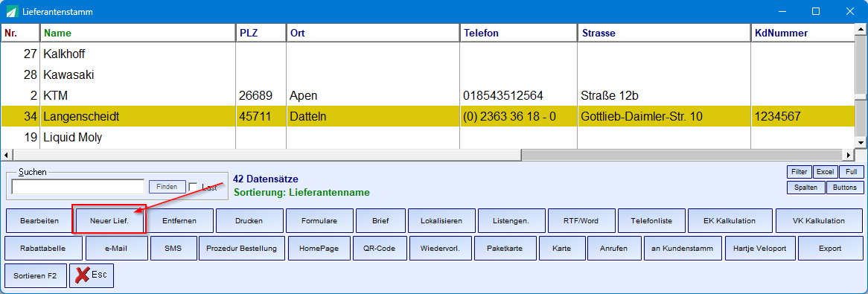Sort by the Ort column header

(x=373, y=33)
